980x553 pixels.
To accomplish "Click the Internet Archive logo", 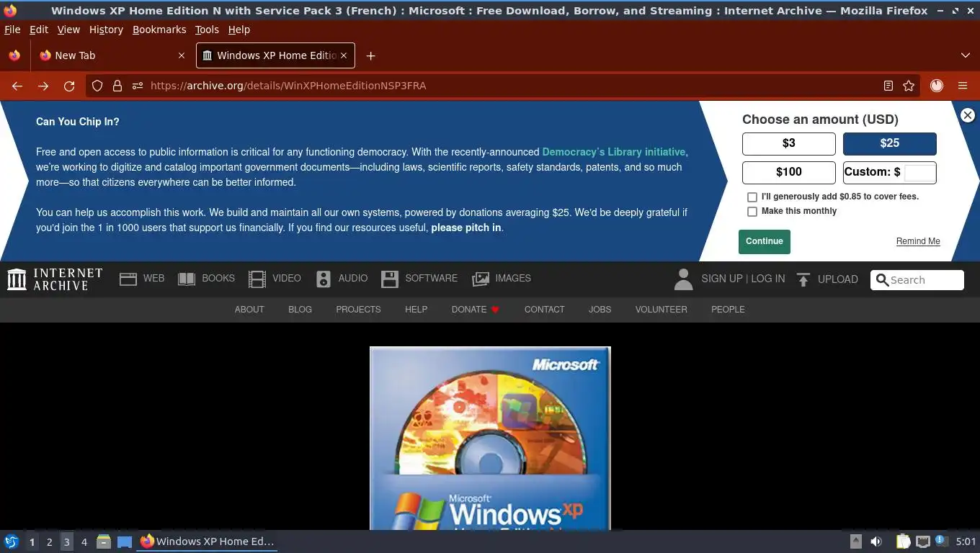I will point(55,279).
